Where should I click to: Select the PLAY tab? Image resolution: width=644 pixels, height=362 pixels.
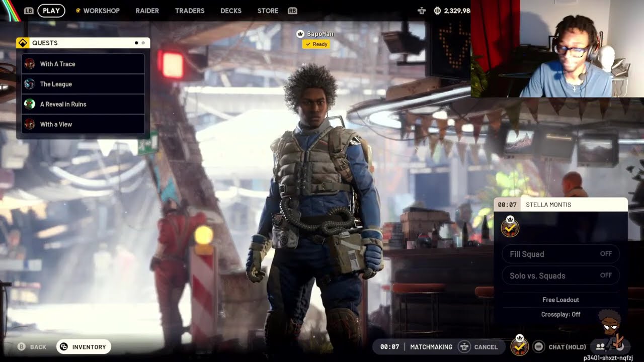coord(51,11)
